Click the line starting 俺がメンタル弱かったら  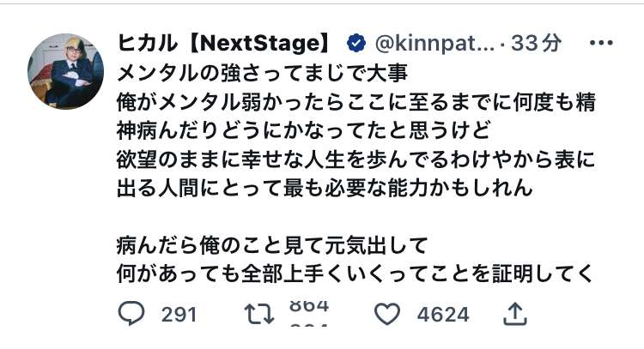(x=355, y=103)
